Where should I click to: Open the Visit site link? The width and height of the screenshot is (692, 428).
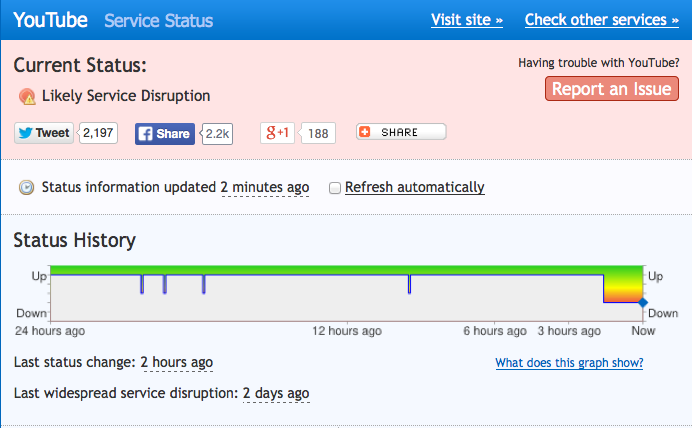coord(467,20)
